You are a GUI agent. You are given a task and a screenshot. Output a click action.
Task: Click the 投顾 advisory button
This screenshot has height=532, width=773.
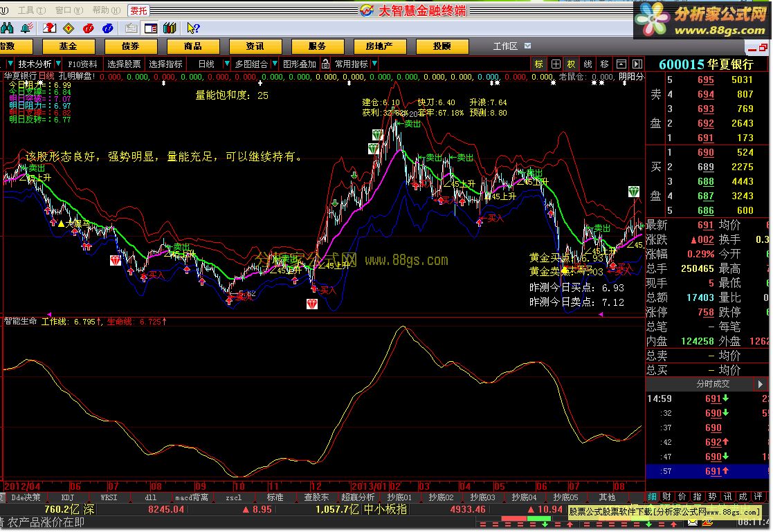(x=442, y=46)
